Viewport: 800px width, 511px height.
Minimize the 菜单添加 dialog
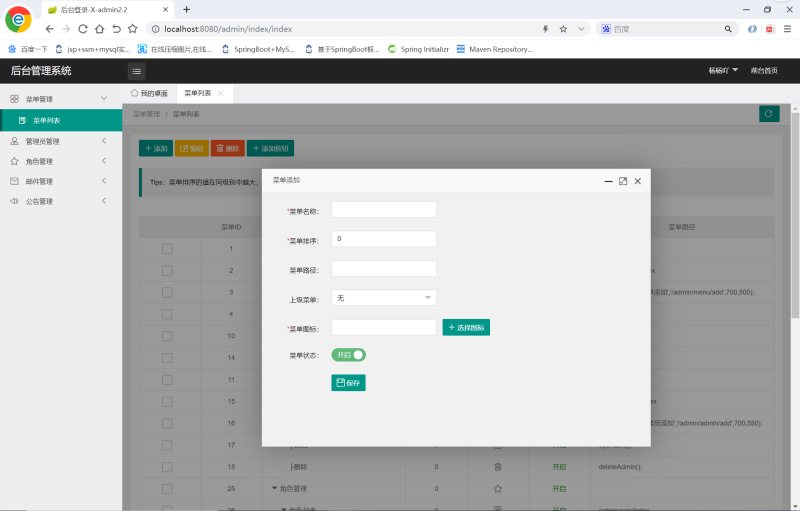(608, 181)
